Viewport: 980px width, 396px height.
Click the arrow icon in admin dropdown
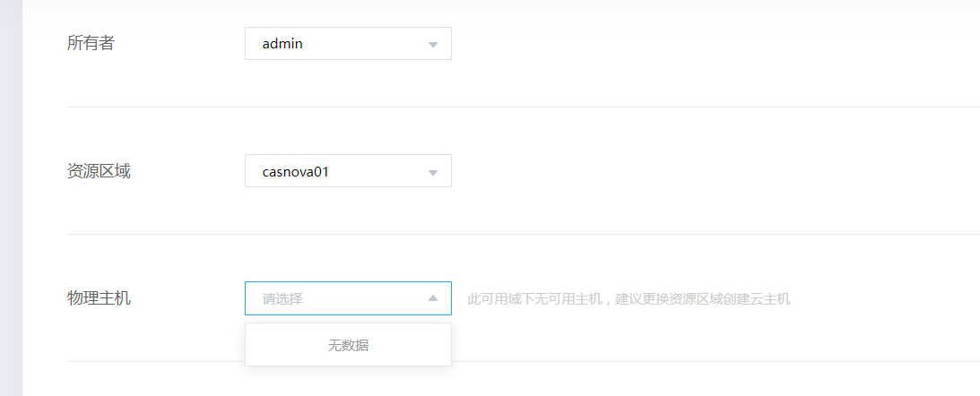click(432, 44)
